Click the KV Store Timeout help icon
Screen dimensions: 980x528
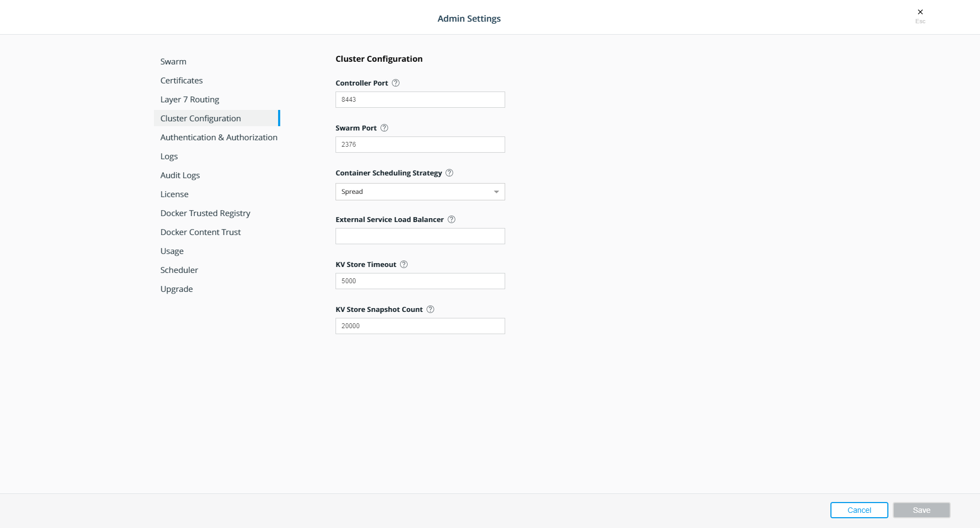pos(404,264)
